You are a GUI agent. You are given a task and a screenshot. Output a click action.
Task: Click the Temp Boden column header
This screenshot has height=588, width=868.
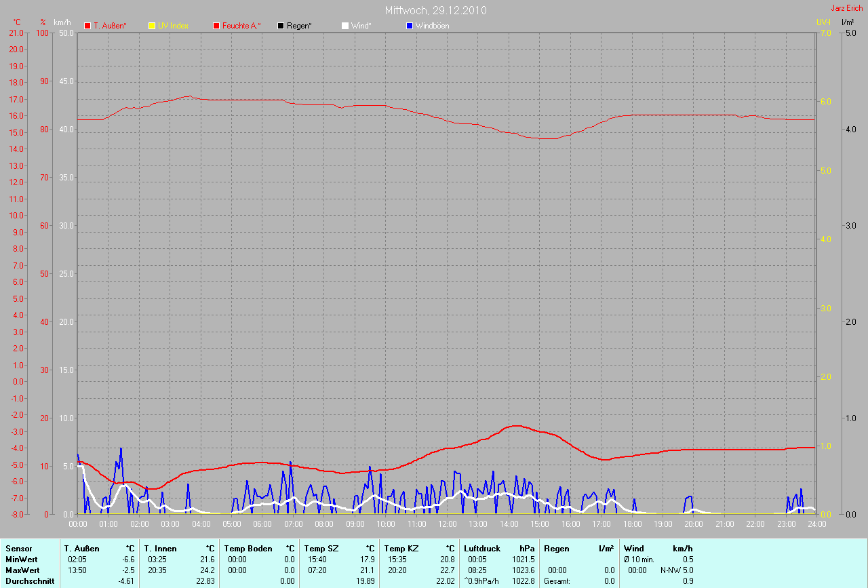pyautogui.click(x=248, y=549)
